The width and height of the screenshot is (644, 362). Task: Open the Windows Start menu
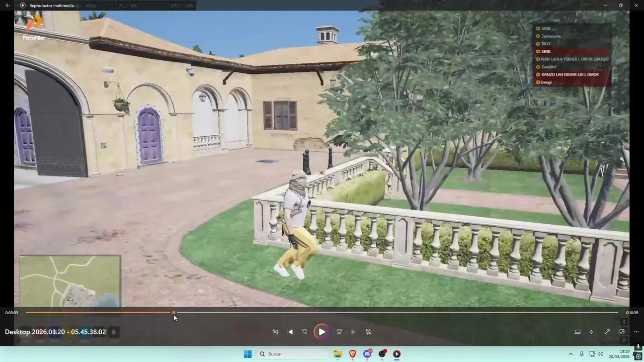tap(248, 354)
